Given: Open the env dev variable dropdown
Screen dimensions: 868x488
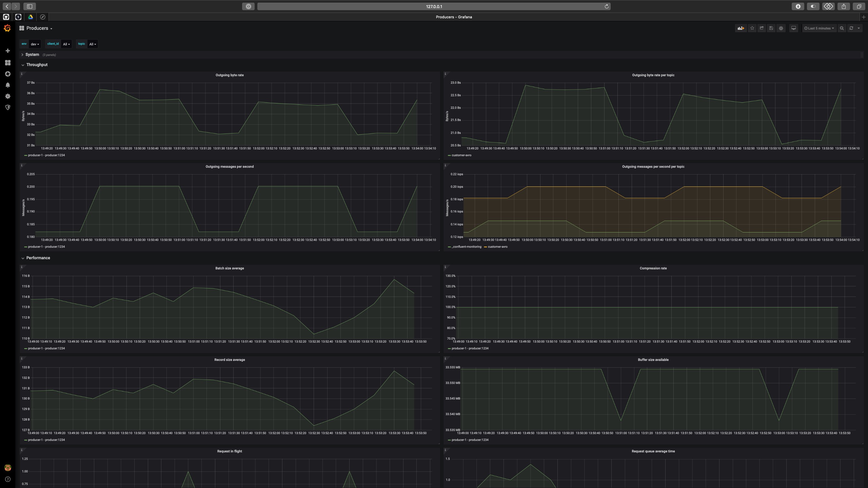Looking at the screenshot, I should click(35, 44).
